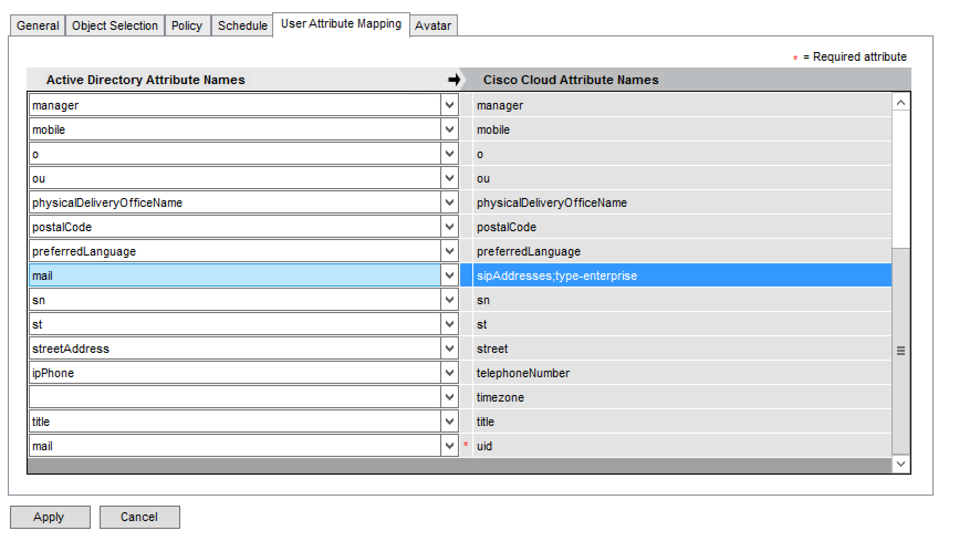Select the telephoneNumber cloud attribute
Screen dimensions: 980x541
tap(682, 373)
